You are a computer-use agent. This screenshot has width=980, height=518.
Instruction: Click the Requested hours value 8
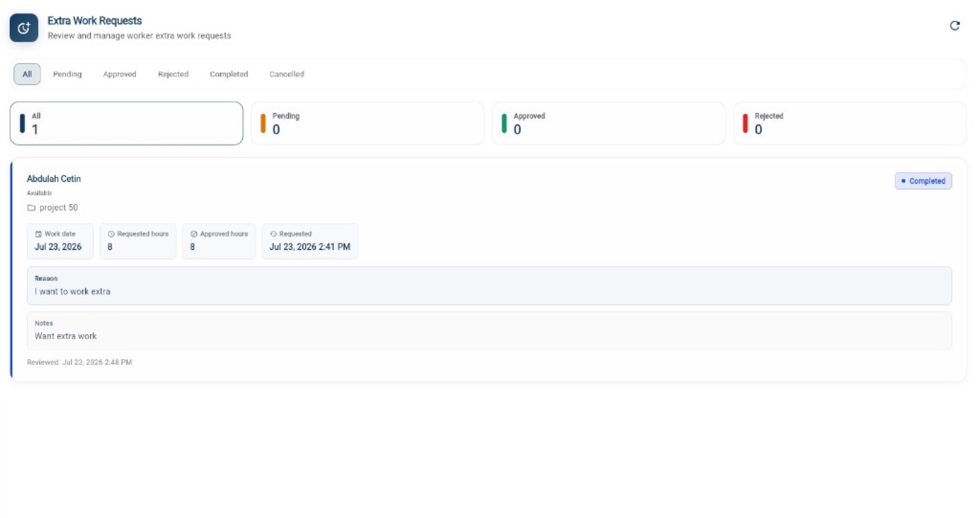[x=110, y=247]
